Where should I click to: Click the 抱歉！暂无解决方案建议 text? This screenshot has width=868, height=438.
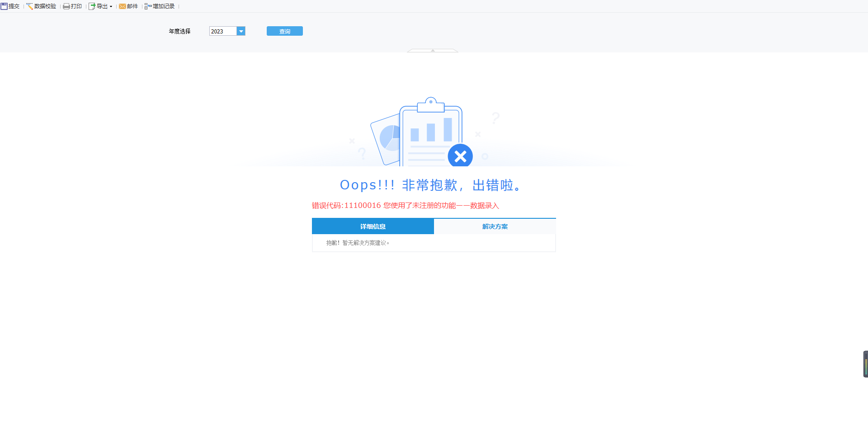[358, 243]
